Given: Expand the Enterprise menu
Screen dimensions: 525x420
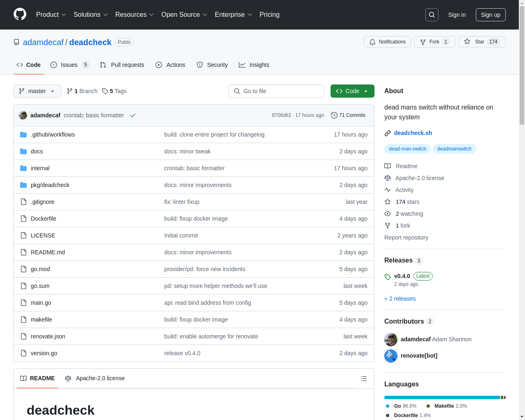Looking at the screenshot, I should tap(233, 15).
